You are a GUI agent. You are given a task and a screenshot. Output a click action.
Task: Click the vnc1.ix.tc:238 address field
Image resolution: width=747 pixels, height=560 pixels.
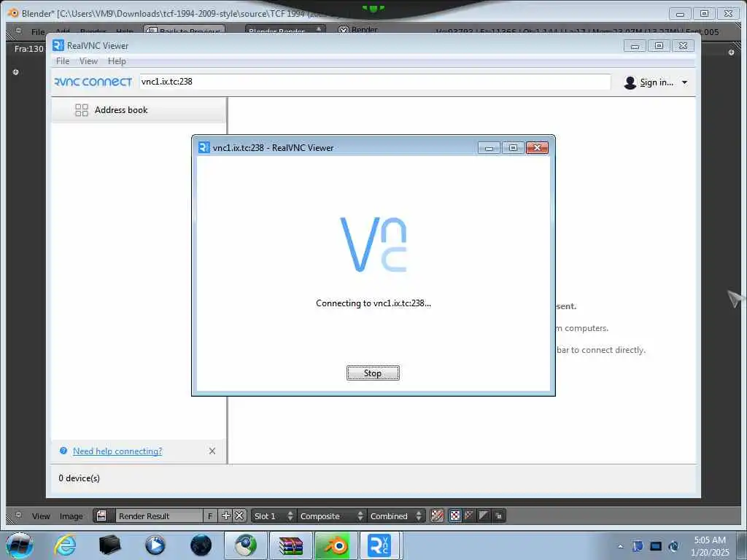375,82
